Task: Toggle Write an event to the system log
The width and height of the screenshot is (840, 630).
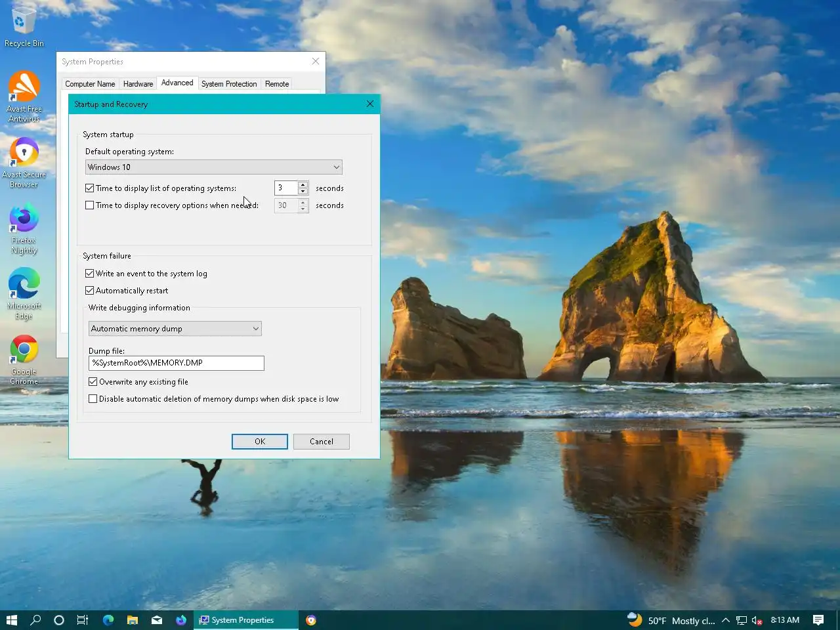Action: tap(90, 274)
